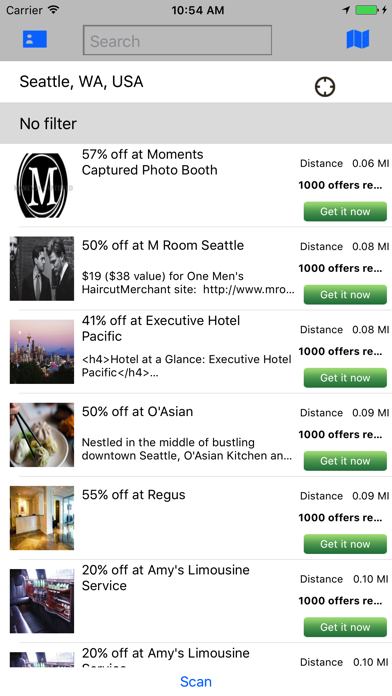The width and height of the screenshot is (392, 696).
Task: Open the No filter bar
Action: pyautogui.click(x=196, y=123)
